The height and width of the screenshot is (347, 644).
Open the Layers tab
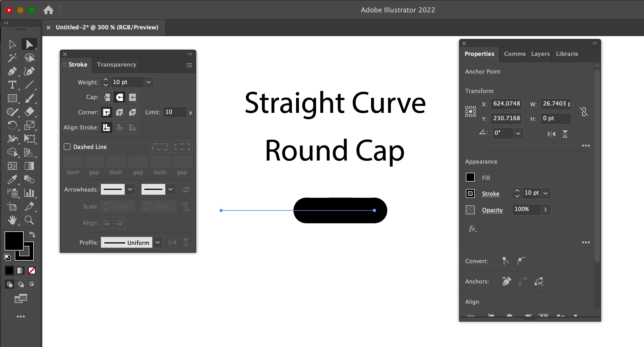point(540,54)
